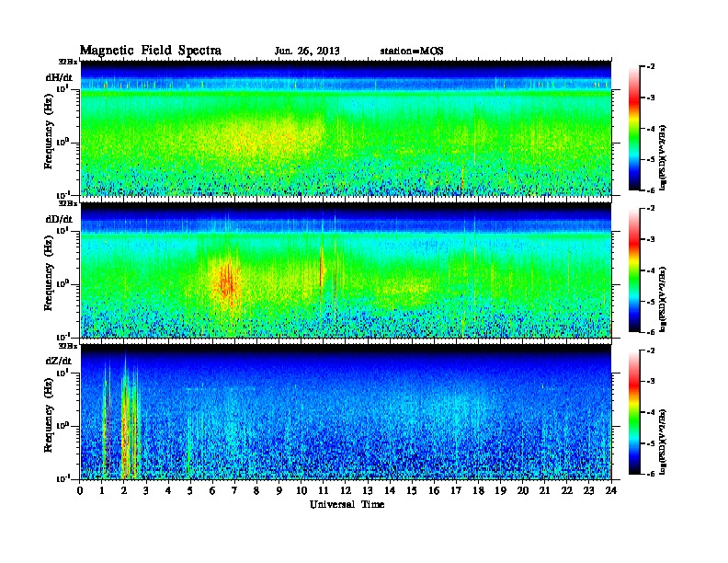Click the 10^0 frequency tick of dD/dt panel
The height and width of the screenshot is (563, 728).
point(63,283)
